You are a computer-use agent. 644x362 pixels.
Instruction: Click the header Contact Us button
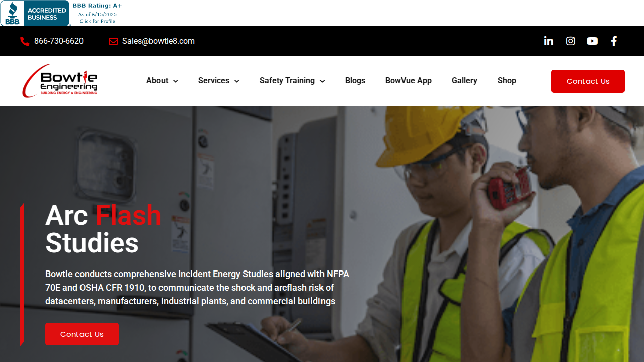tap(588, 81)
